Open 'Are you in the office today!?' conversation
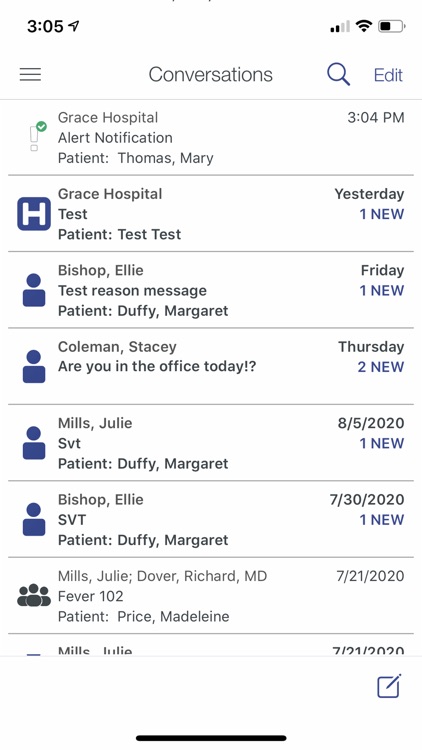Image resolution: width=422 pixels, height=750 pixels. [211, 366]
